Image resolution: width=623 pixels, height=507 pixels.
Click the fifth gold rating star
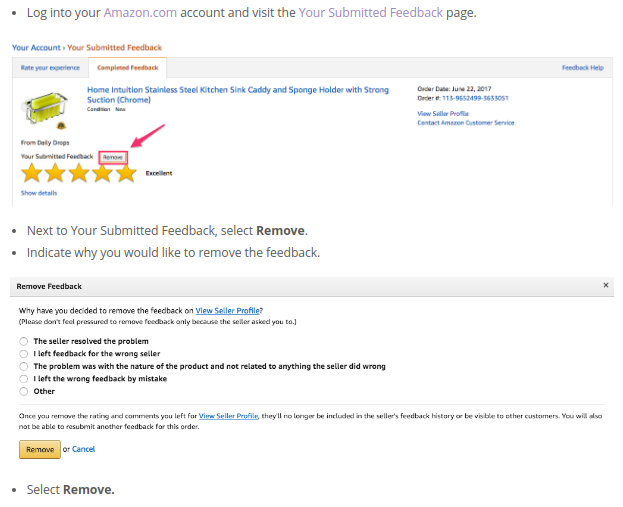[126, 173]
